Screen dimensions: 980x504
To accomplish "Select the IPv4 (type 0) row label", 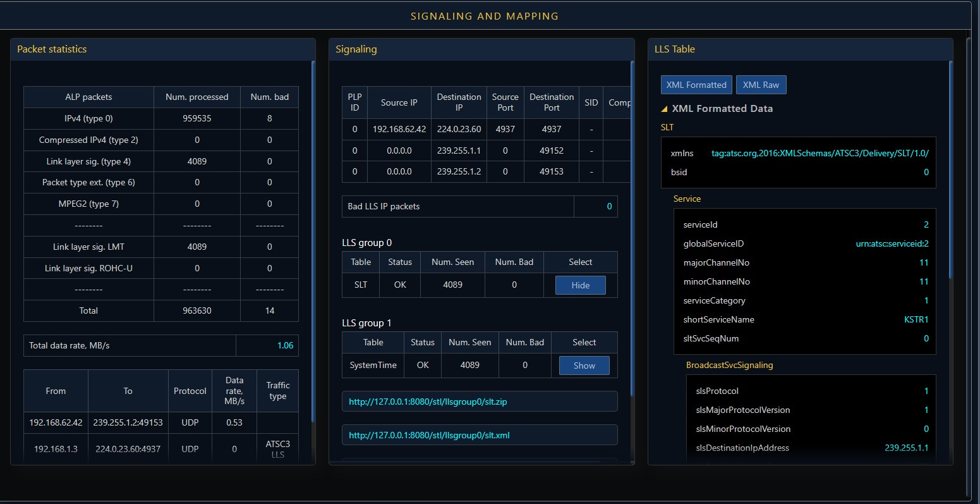I will (88, 118).
